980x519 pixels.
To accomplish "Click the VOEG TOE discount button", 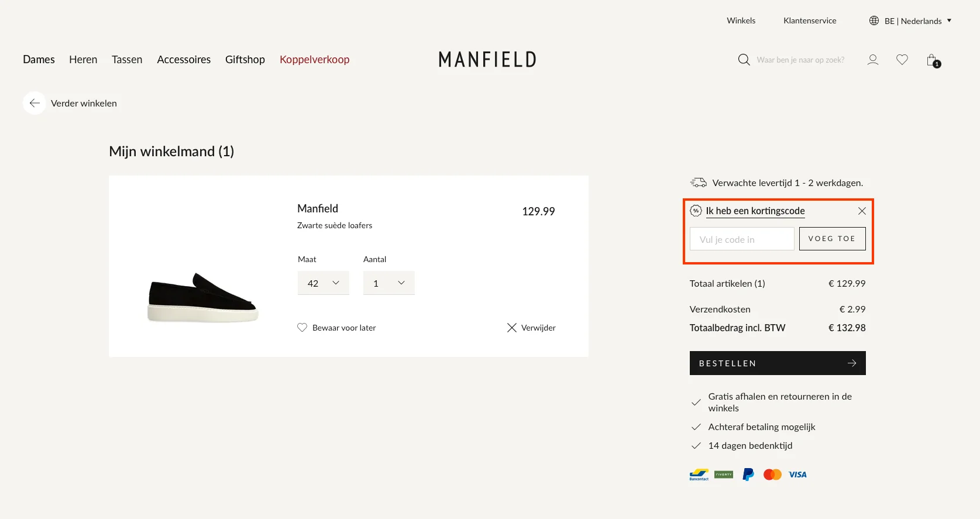I will click(832, 238).
